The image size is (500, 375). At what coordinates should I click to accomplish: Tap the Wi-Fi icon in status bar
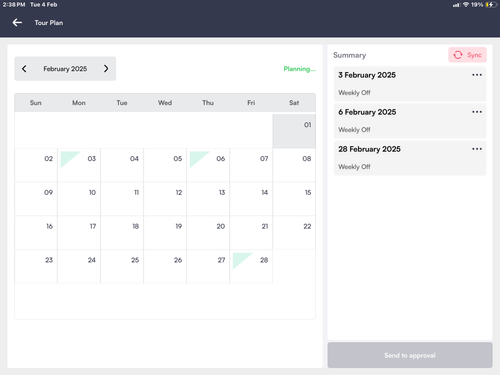tap(466, 5)
